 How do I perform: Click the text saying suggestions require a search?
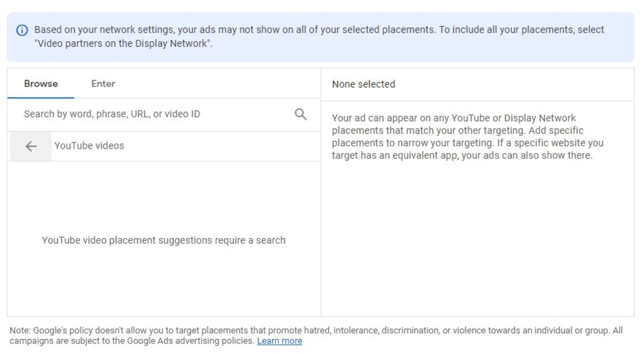[164, 240]
